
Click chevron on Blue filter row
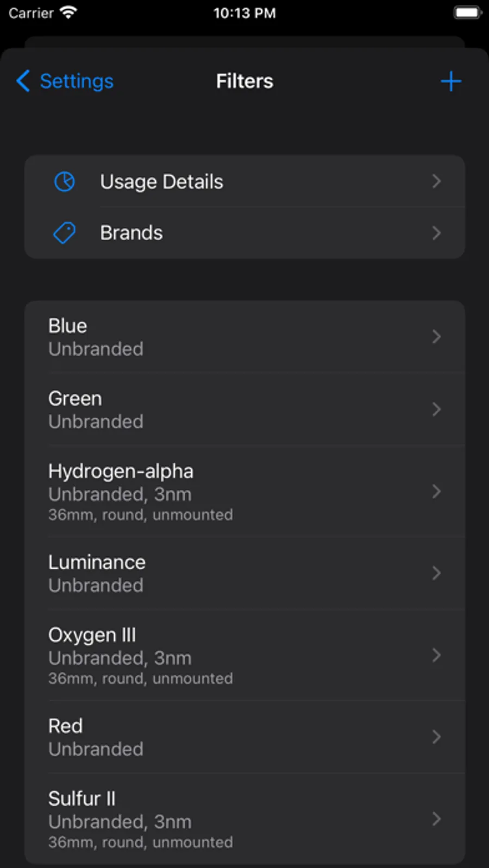pyautogui.click(x=436, y=337)
